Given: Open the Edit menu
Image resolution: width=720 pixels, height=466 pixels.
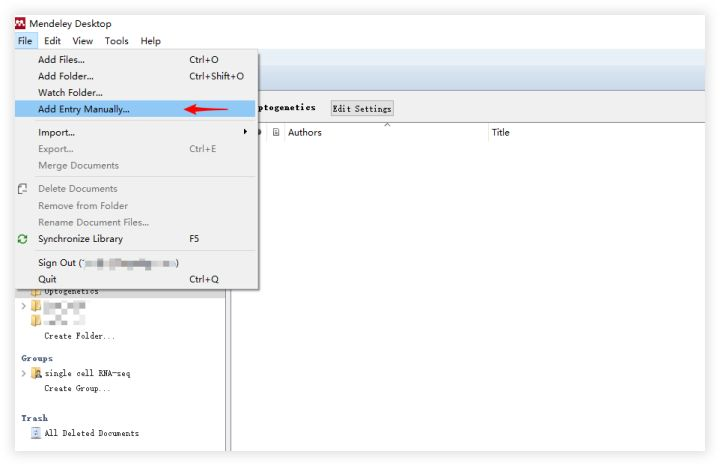Looking at the screenshot, I should click(x=52, y=41).
